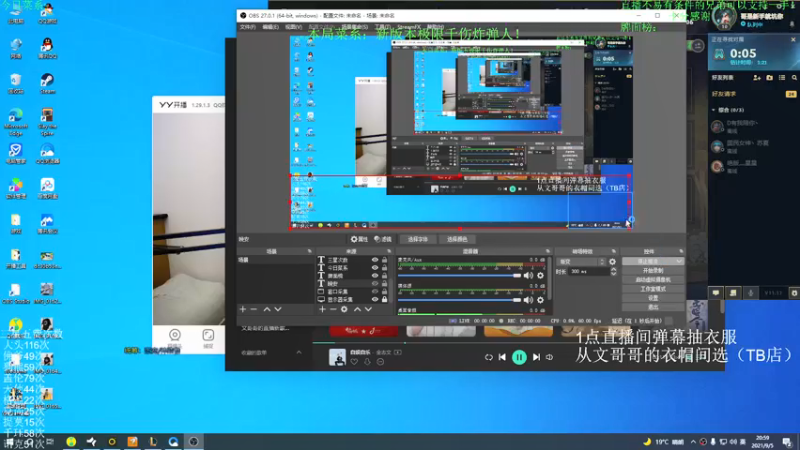Collapse the 综合 friends group in League
Image resolution: width=800 pixels, height=450 pixels.
tap(714, 110)
